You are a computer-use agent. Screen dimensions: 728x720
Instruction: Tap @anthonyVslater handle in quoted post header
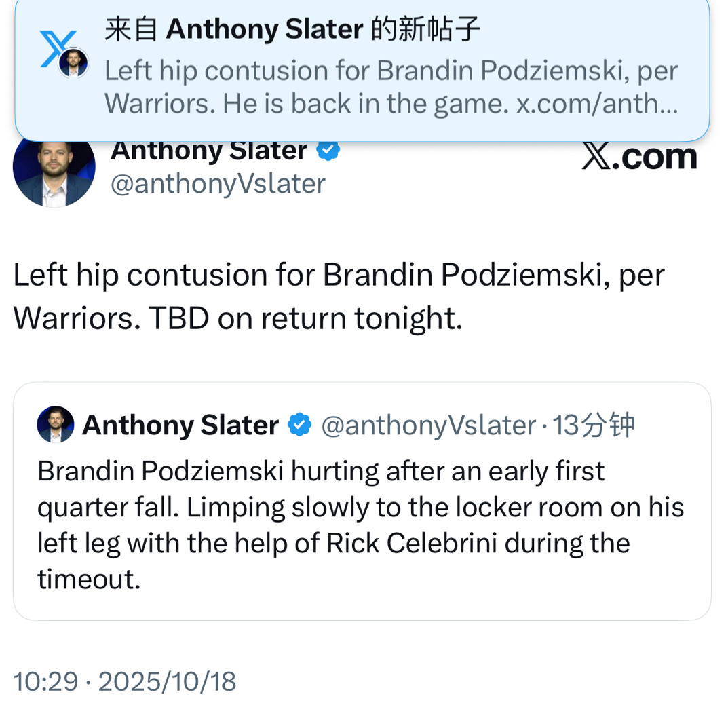pos(428,425)
